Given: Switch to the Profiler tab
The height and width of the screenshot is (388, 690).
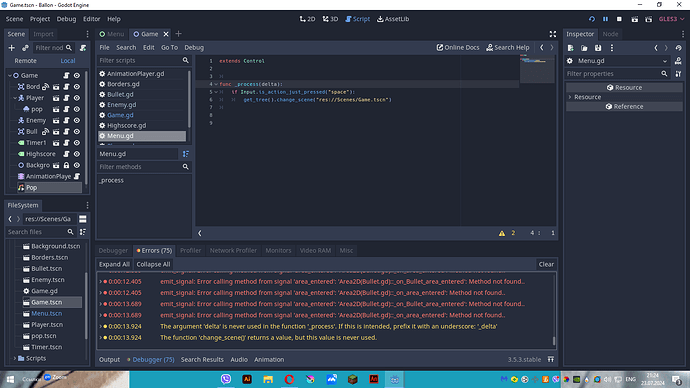Looking at the screenshot, I should coord(191,250).
